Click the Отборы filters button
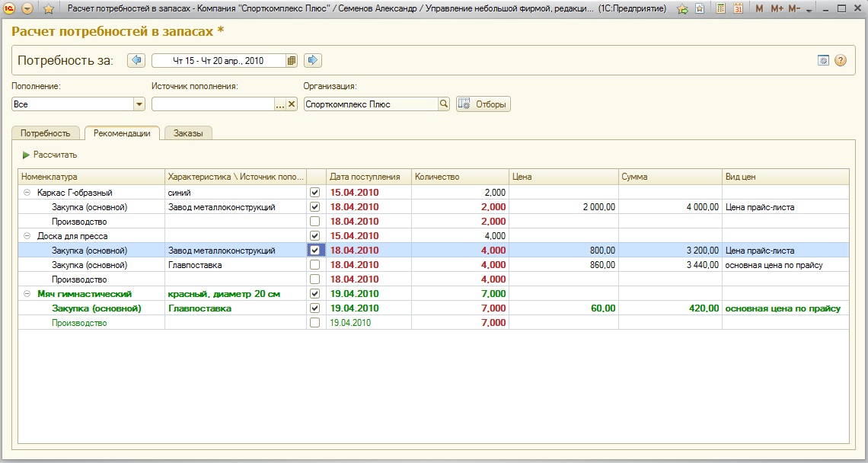868x463 pixels. pos(483,104)
